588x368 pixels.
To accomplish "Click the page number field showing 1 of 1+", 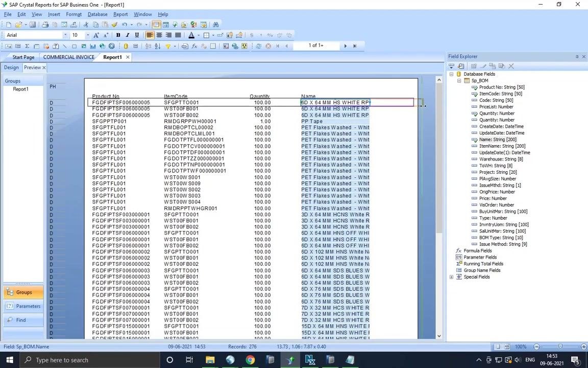I will pos(316,45).
